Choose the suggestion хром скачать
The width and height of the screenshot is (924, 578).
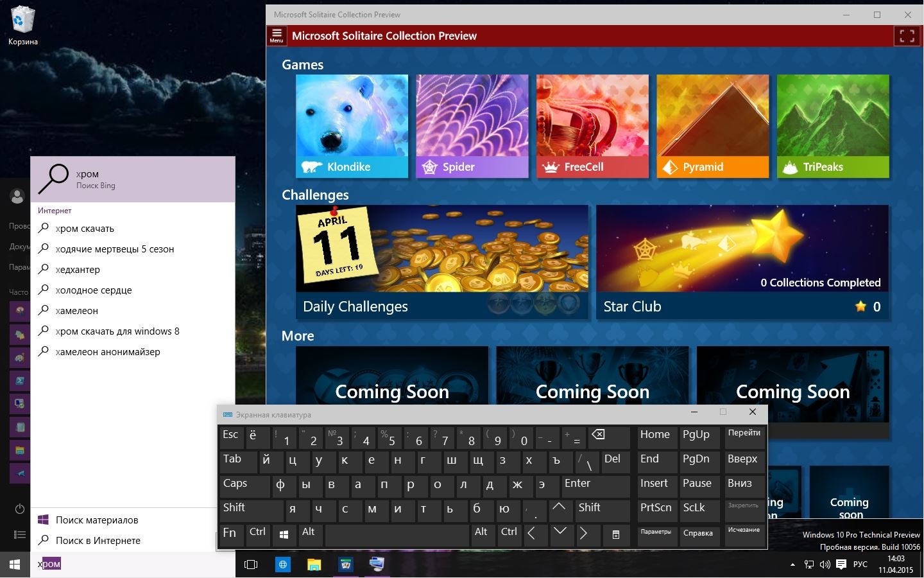pos(133,229)
